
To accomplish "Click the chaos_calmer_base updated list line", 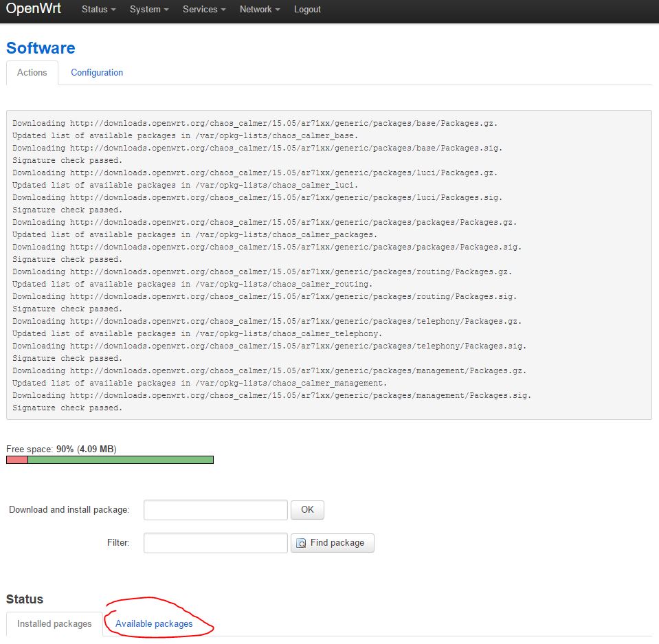I will coord(185,135).
